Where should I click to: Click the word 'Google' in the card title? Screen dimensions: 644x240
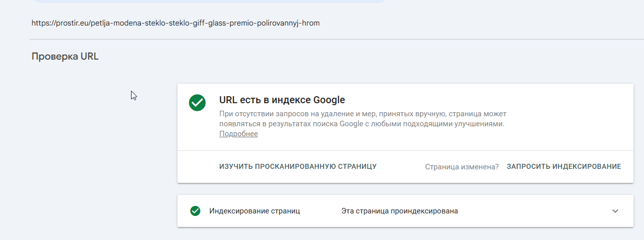329,100
